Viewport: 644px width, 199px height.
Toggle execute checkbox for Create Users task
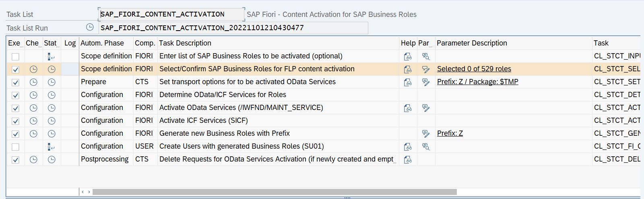click(15, 147)
